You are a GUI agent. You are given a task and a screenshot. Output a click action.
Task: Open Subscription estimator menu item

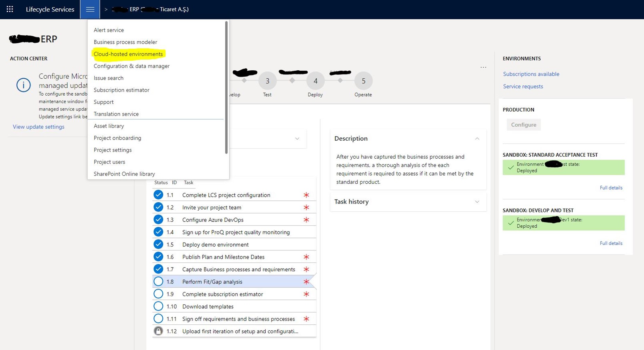tap(121, 90)
